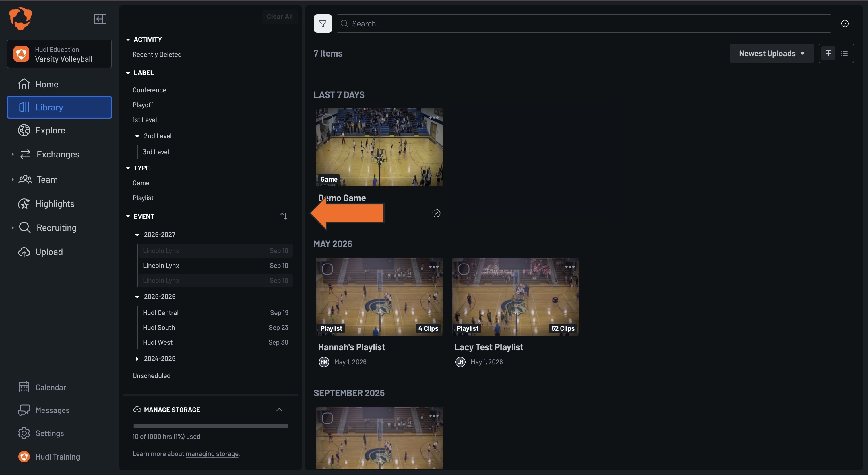Image resolution: width=868 pixels, height=475 pixels.
Task: Open more options on Lacy Test Playlist
Action: [570, 267]
